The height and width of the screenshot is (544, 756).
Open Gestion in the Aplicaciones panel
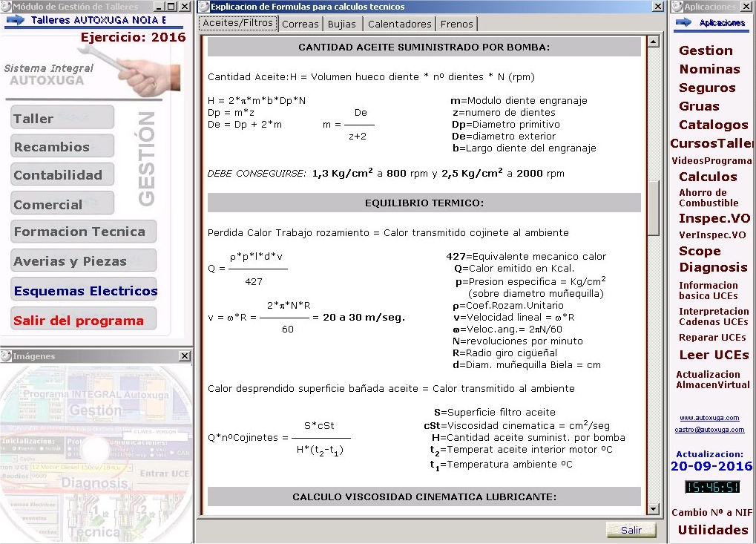click(x=706, y=50)
